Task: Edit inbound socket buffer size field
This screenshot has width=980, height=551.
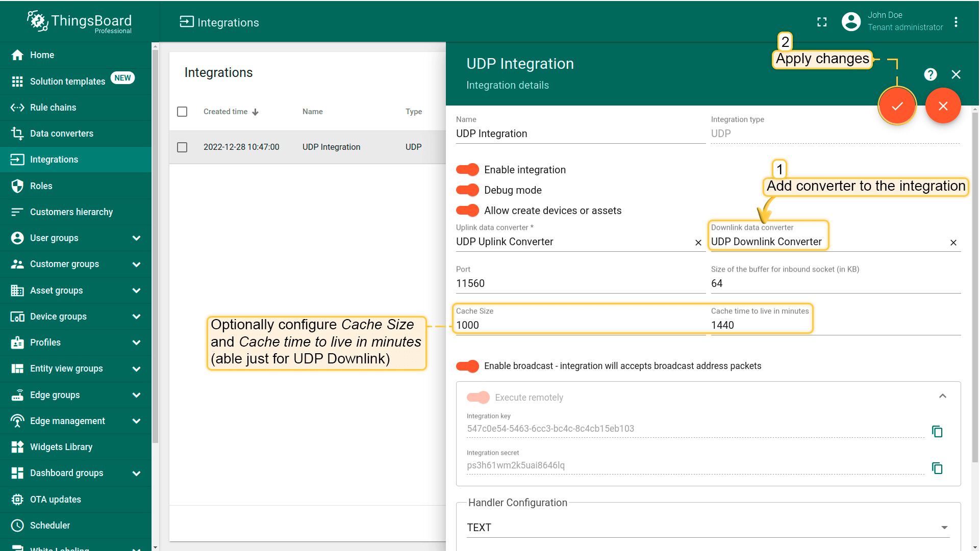Action: pyautogui.click(x=836, y=283)
